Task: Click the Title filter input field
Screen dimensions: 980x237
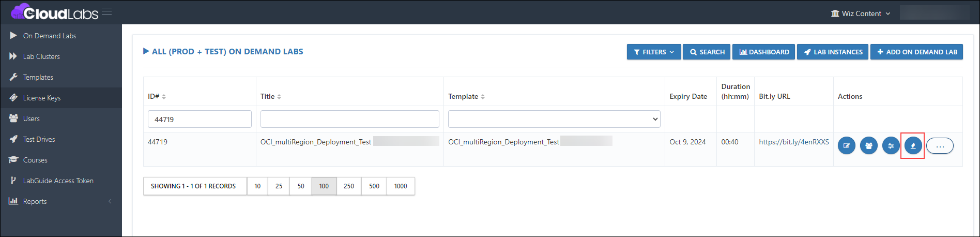Action: tap(350, 119)
